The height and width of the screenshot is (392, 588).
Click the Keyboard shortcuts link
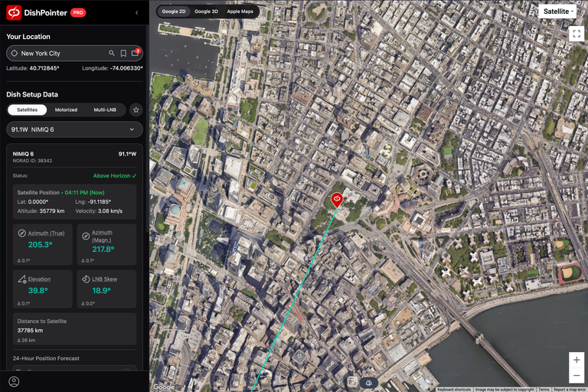[x=454, y=390]
